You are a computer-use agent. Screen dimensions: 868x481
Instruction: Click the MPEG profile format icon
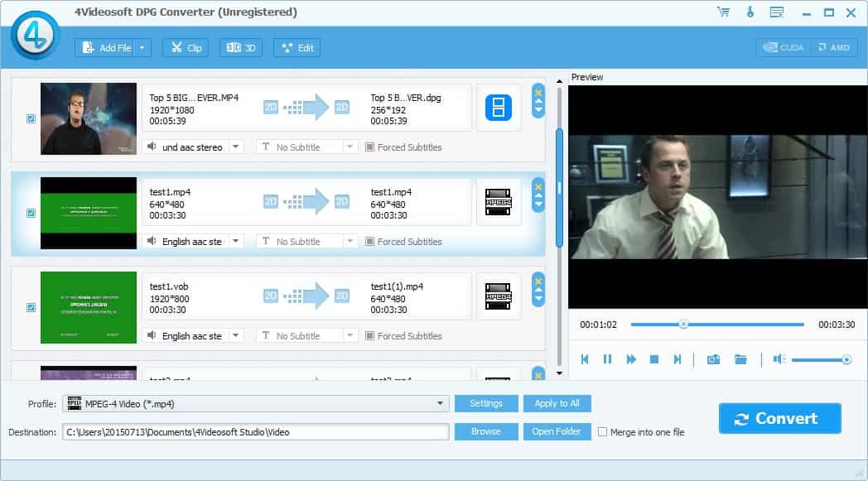point(75,403)
